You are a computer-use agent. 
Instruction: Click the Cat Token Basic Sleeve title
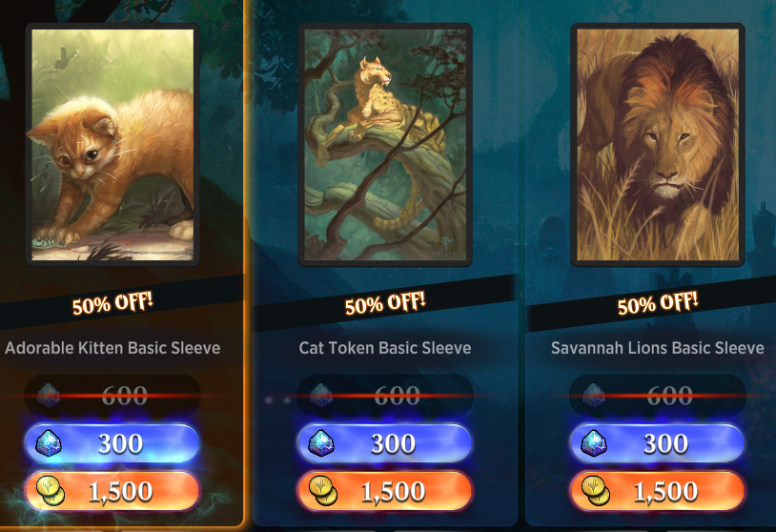coord(385,348)
